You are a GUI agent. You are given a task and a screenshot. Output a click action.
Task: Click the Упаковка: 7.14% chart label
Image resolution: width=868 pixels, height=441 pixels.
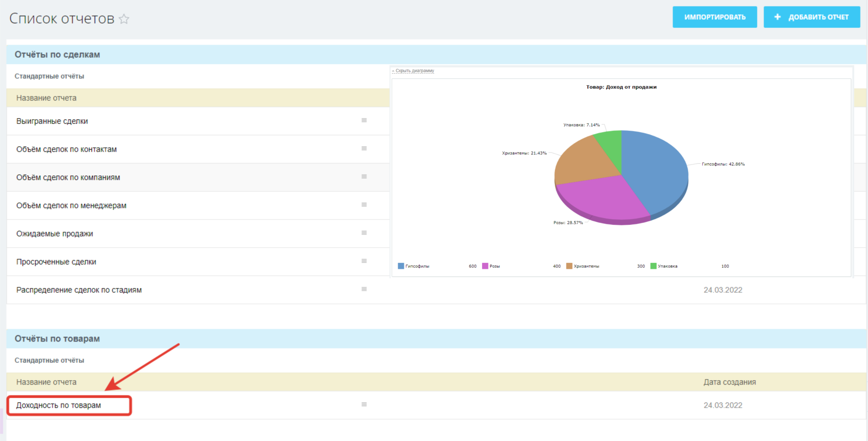point(581,125)
